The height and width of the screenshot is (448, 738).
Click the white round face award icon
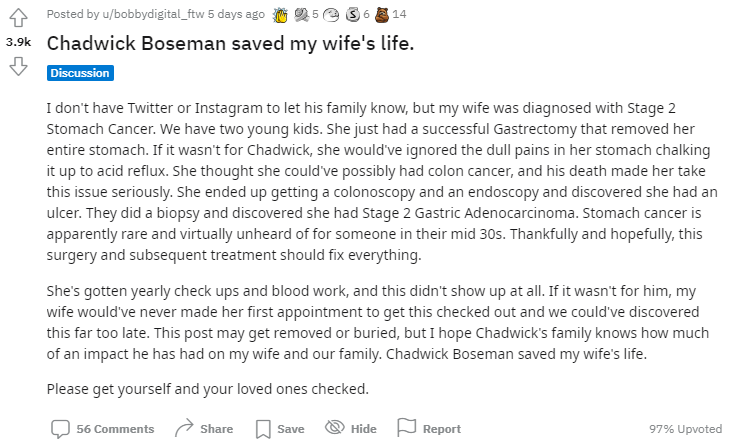point(331,15)
